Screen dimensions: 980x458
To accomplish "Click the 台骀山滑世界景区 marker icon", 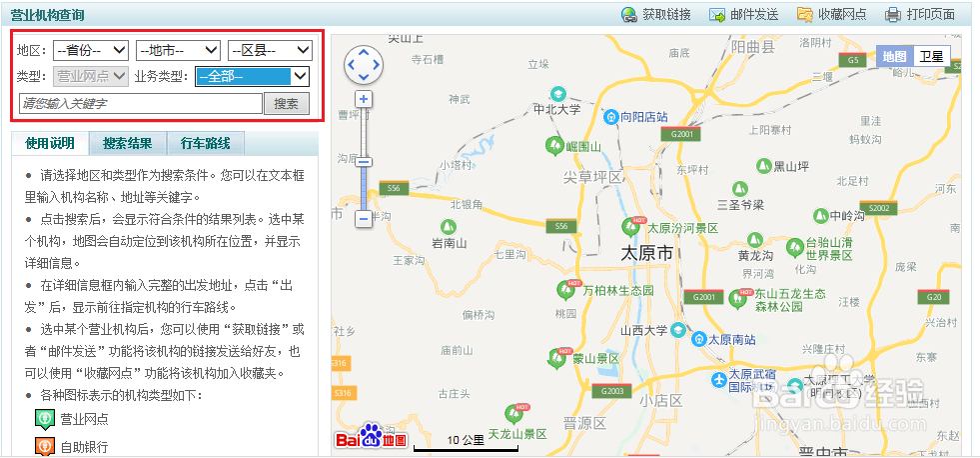I will pos(795,248).
